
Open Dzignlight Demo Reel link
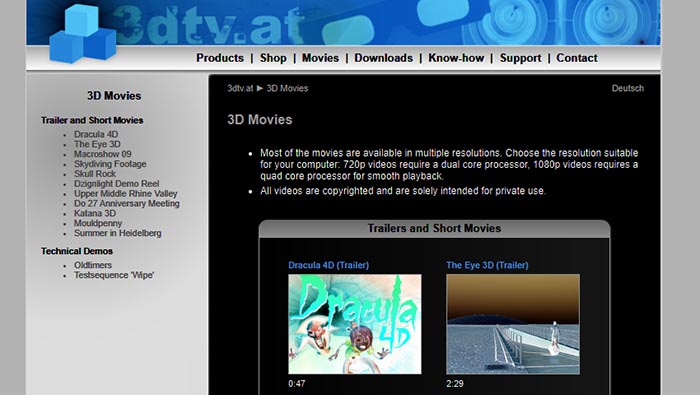click(x=117, y=183)
